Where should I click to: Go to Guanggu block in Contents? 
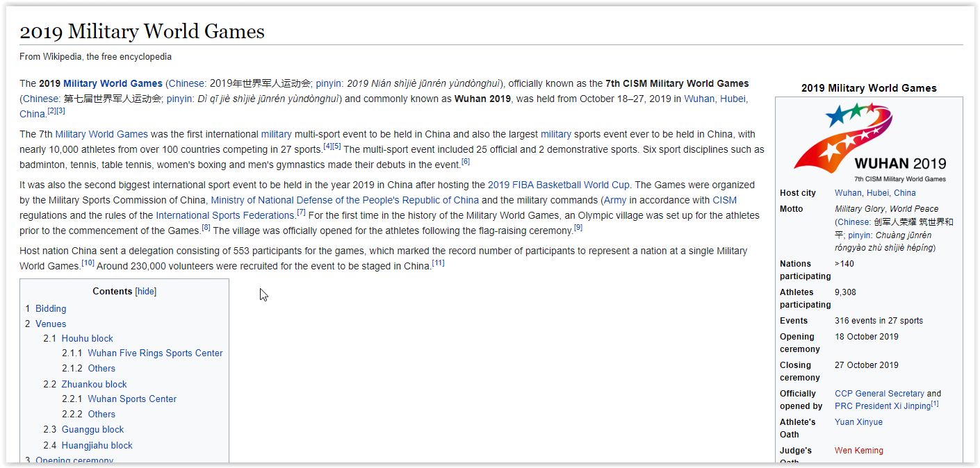92,429
